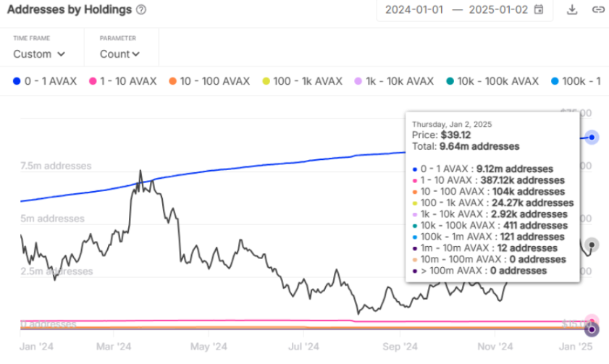Click the Thursday, Jan 2, 2025 tooltip date
Screen dimensions: 609x364
[452, 124]
